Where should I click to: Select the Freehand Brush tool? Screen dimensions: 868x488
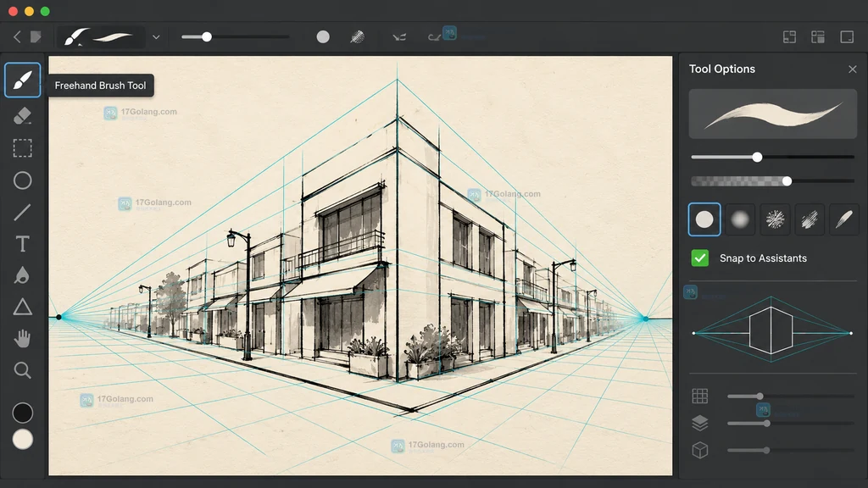pyautogui.click(x=23, y=80)
